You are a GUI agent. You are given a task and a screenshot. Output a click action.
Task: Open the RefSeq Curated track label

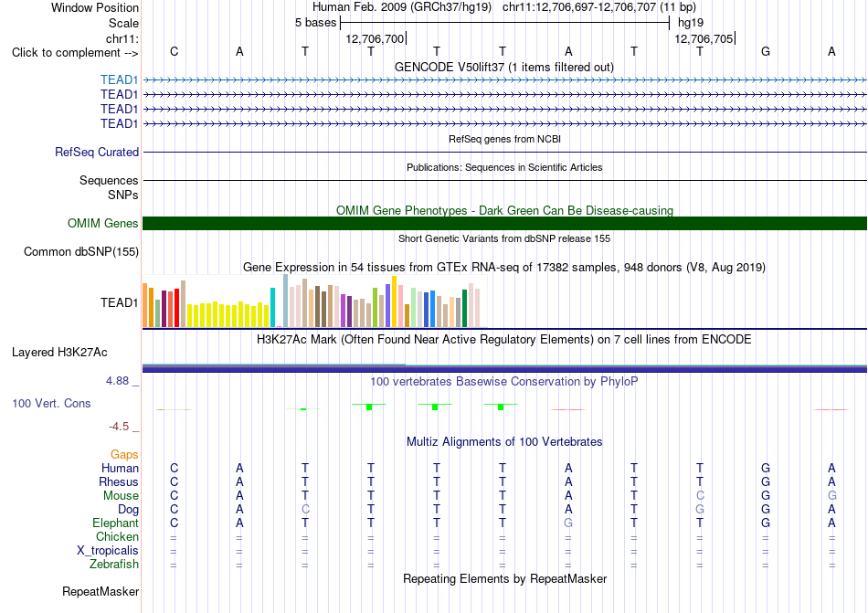[96, 153]
